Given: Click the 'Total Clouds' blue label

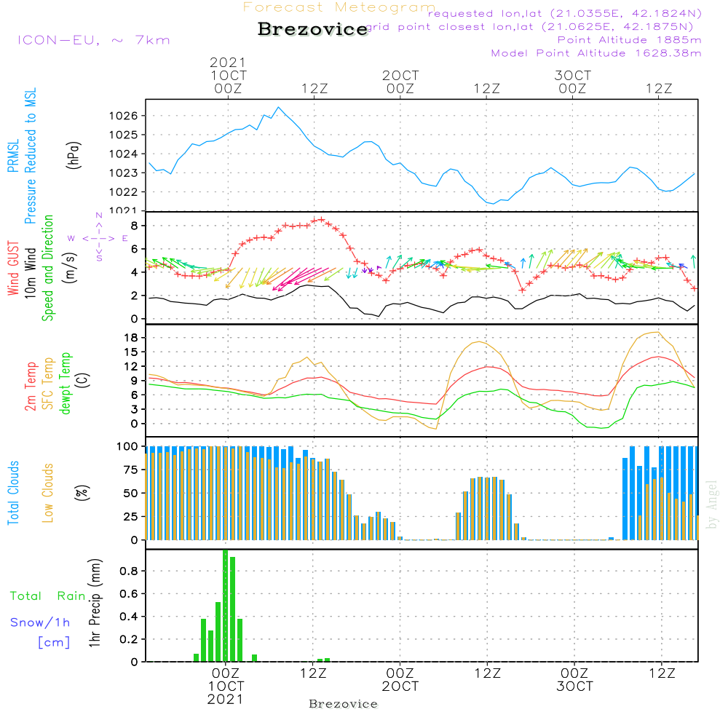Looking at the screenshot, I should (13, 493).
